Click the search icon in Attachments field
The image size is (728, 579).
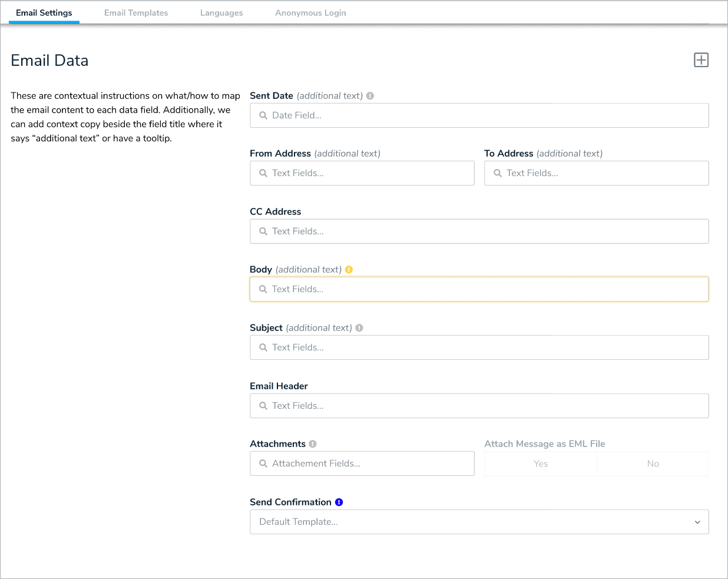(263, 464)
